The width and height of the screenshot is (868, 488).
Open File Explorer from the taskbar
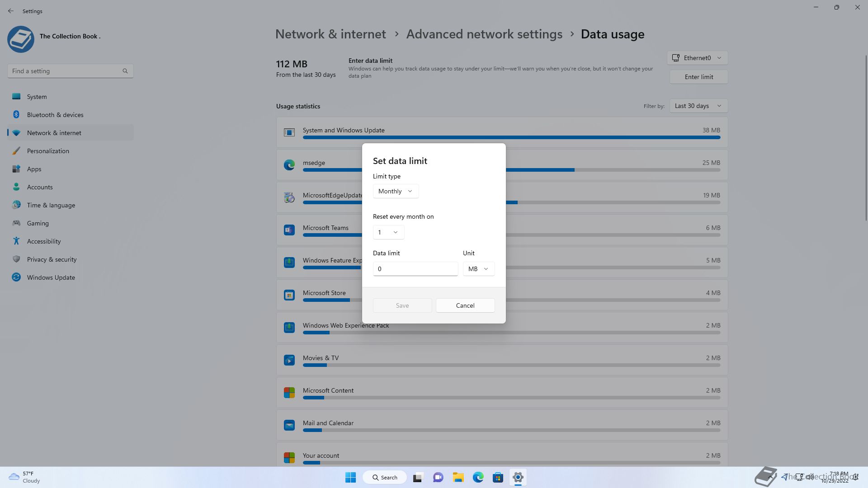coord(458,477)
